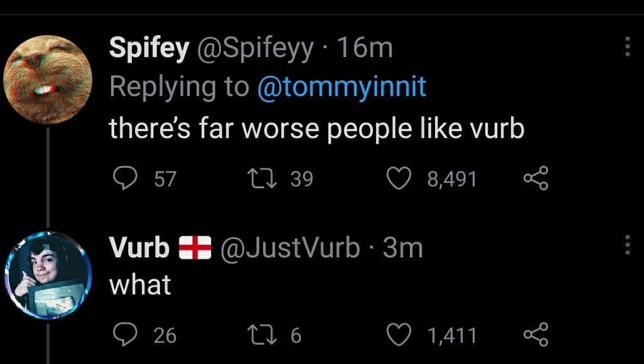Open the @Spifeyy handle
This screenshot has width=644, height=364.
[255, 48]
